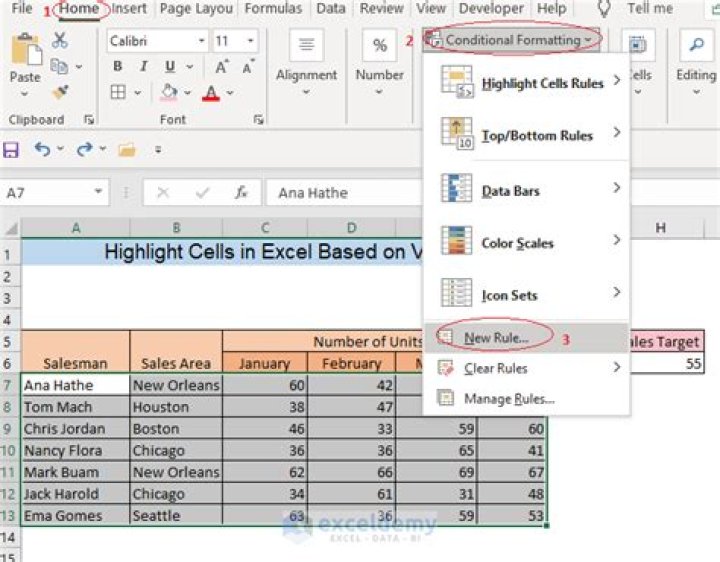Open the Alignment group icon
The image size is (720, 562).
[306, 45]
